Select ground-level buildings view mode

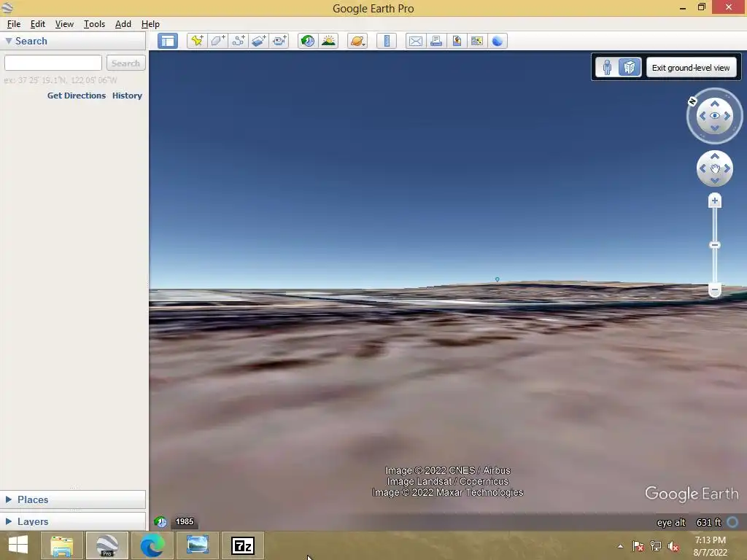click(x=630, y=67)
